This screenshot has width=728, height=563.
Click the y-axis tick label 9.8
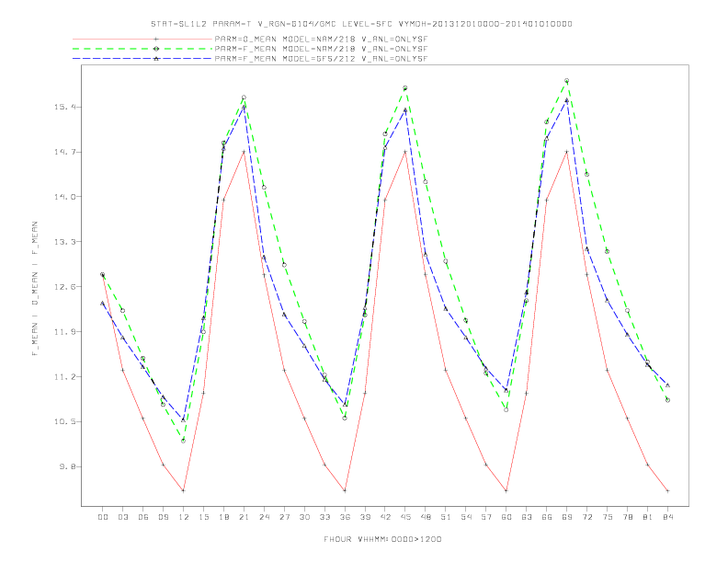[x=68, y=466]
